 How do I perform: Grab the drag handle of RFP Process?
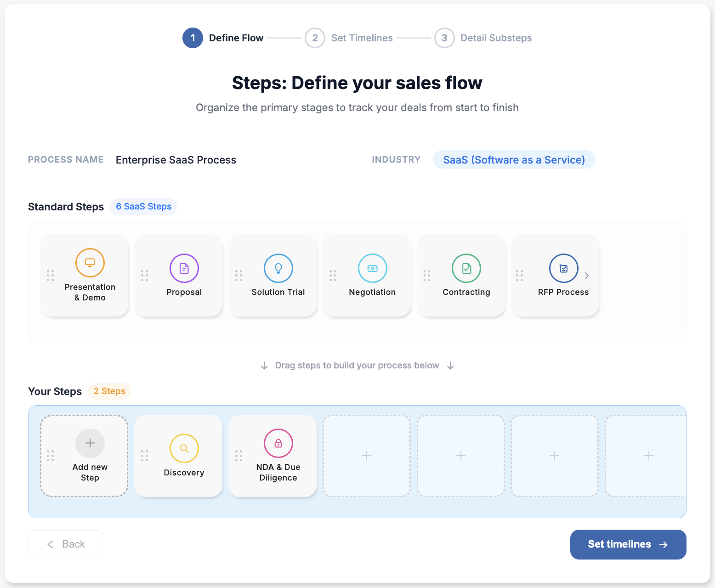[x=520, y=276]
